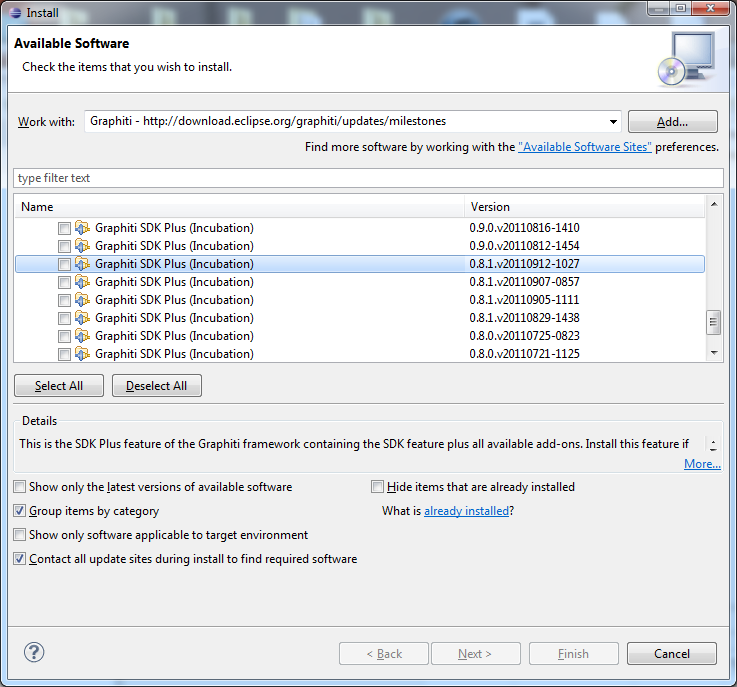The image size is (737, 687).
Task: Click feature icon for version 0.8.1.v20110829-1438
Action: click(82, 318)
